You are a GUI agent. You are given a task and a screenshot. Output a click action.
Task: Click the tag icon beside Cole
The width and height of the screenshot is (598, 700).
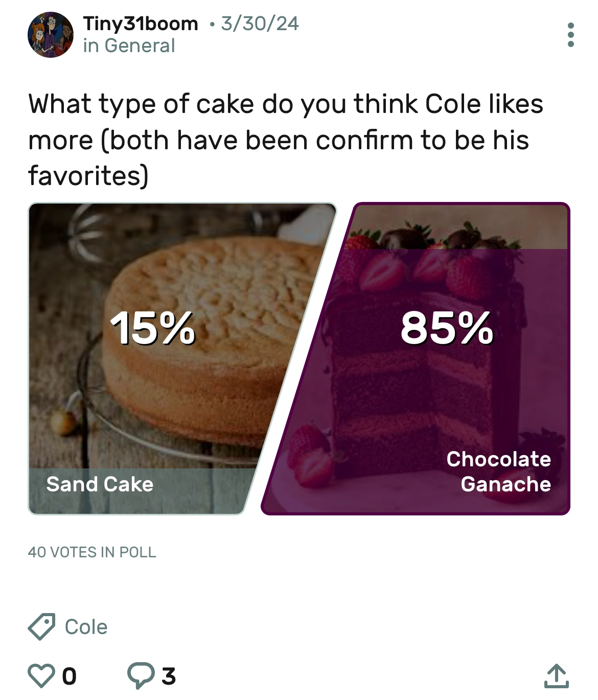(x=42, y=626)
